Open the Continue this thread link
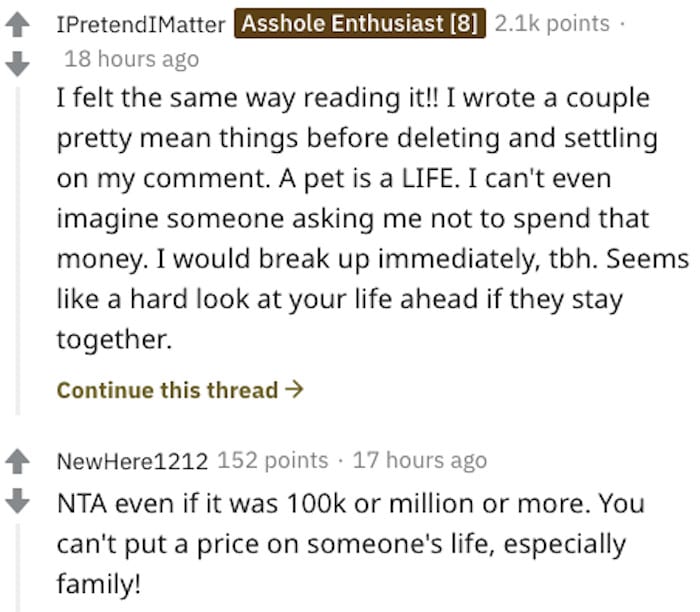Screen dimensions: 700x612 coord(168,389)
